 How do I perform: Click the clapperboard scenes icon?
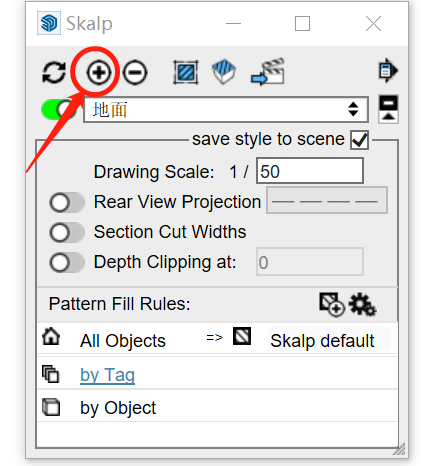point(268,71)
